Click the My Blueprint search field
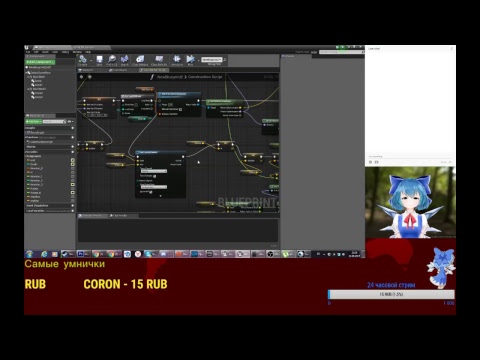 [x=53, y=122]
